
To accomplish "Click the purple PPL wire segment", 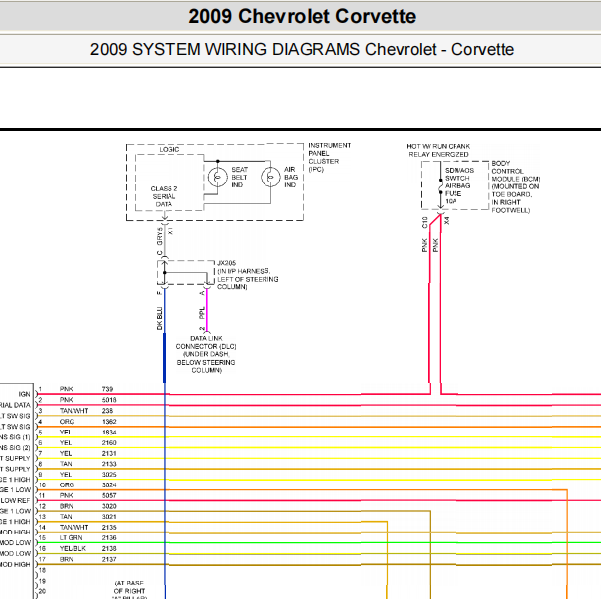I will point(207,310).
